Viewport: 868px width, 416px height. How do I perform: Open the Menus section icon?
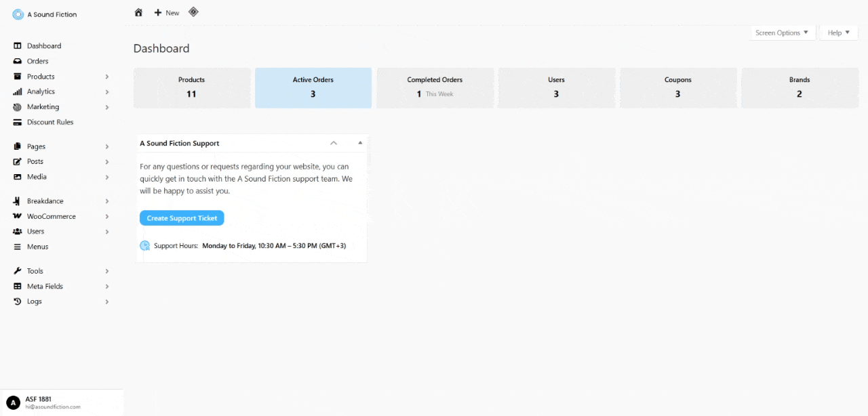tap(16, 247)
